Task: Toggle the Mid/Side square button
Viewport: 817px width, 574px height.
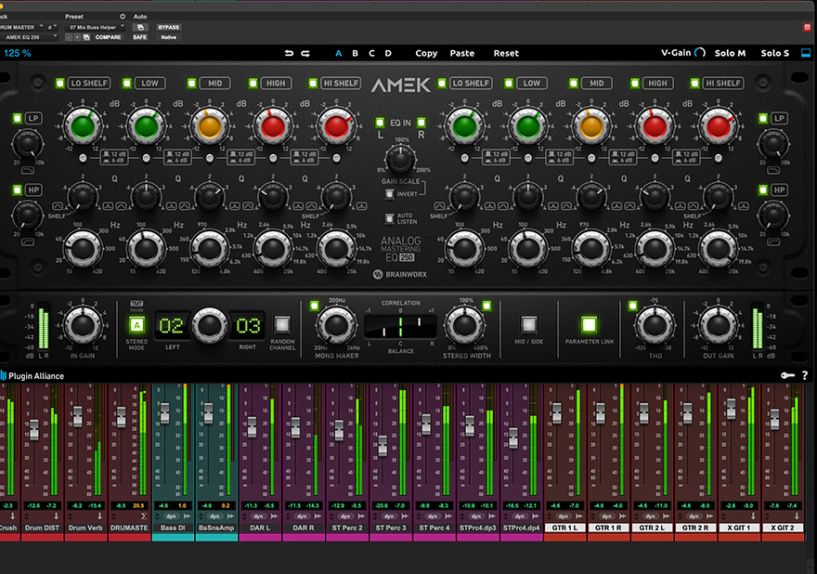Action: pos(530,324)
